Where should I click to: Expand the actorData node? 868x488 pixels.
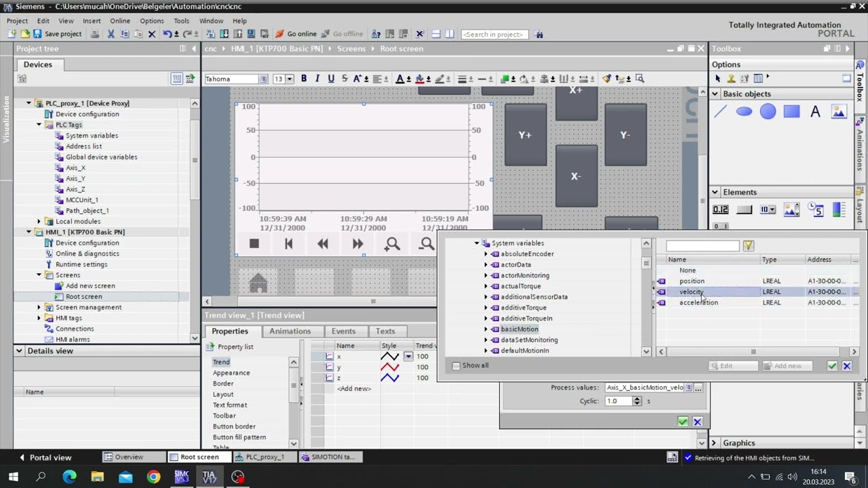pos(486,264)
